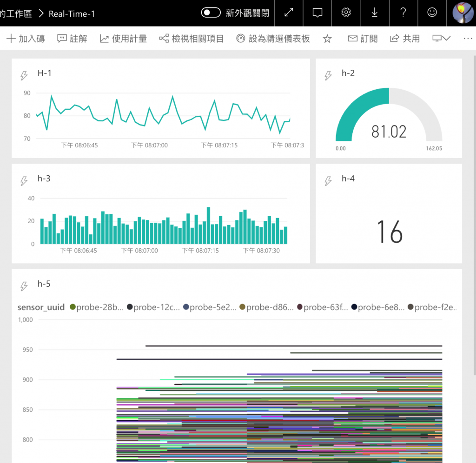The height and width of the screenshot is (463, 476).
Task: Click the gauge minimum label 0.00
Action: click(x=340, y=148)
